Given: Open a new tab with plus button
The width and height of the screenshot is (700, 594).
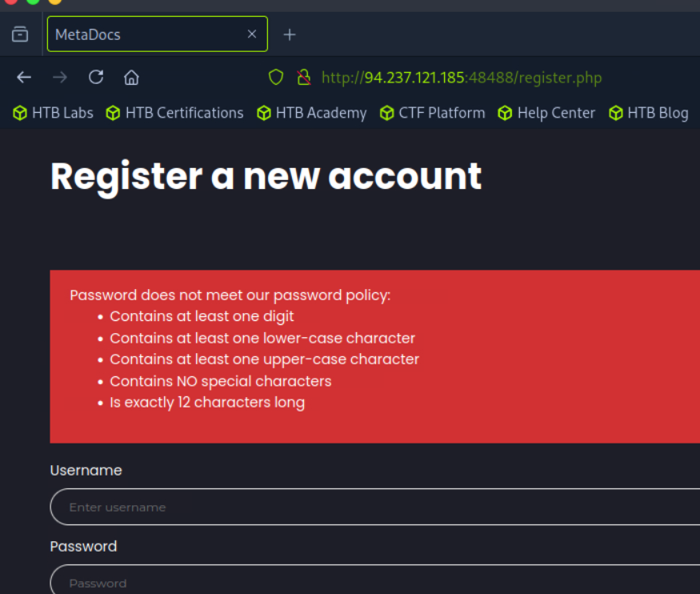Looking at the screenshot, I should coord(290,34).
